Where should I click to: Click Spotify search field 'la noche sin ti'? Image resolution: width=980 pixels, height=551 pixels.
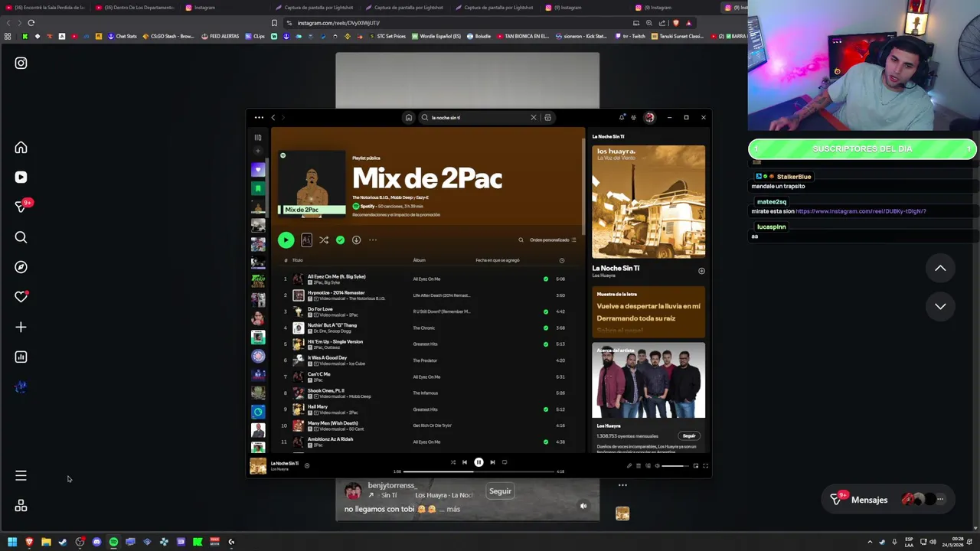tap(479, 118)
